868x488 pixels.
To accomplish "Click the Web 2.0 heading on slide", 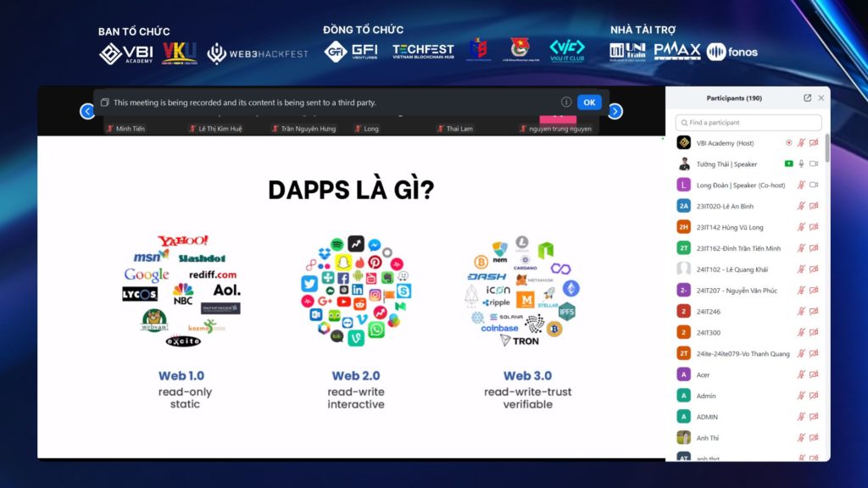I will (x=355, y=375).
